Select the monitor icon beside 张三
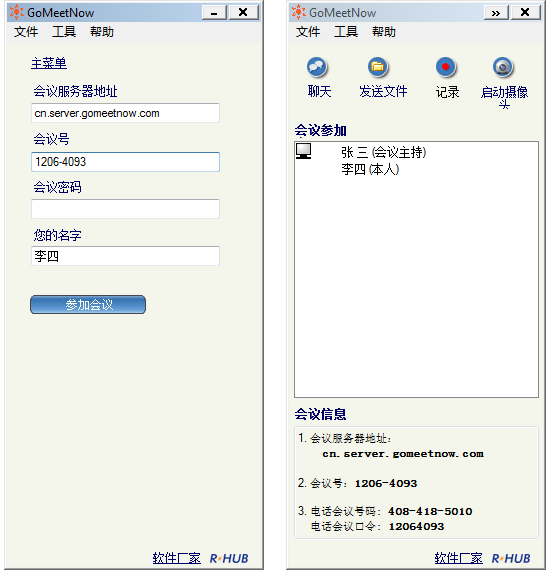The height and width of the screenshot is (572, 549). coord(304,151)
